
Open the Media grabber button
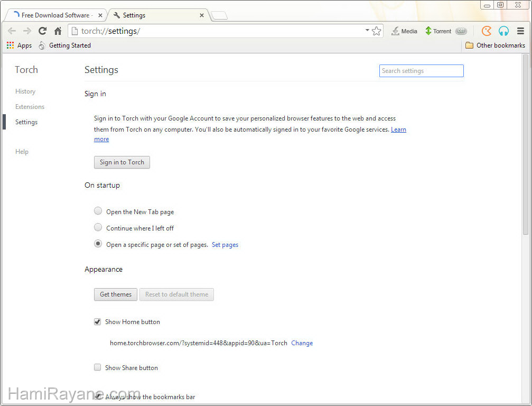404,31
